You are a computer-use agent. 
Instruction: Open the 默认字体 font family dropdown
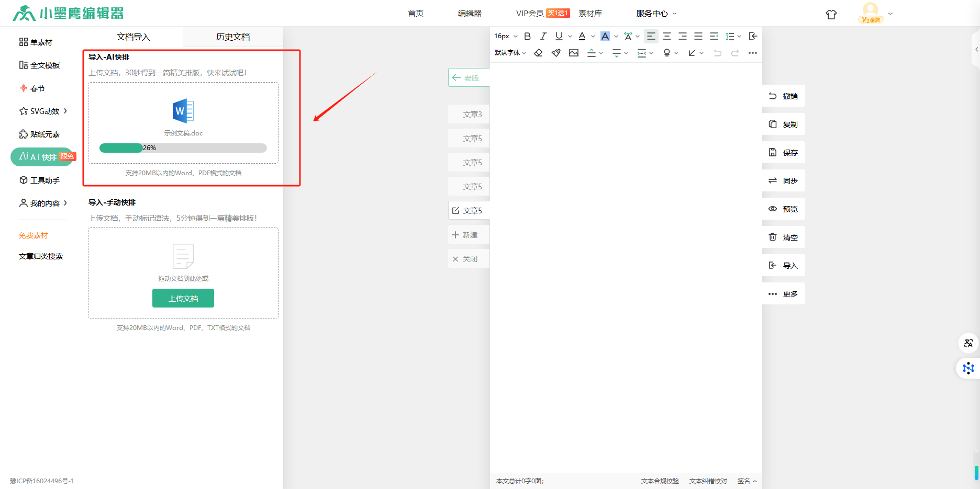point(510,53)
